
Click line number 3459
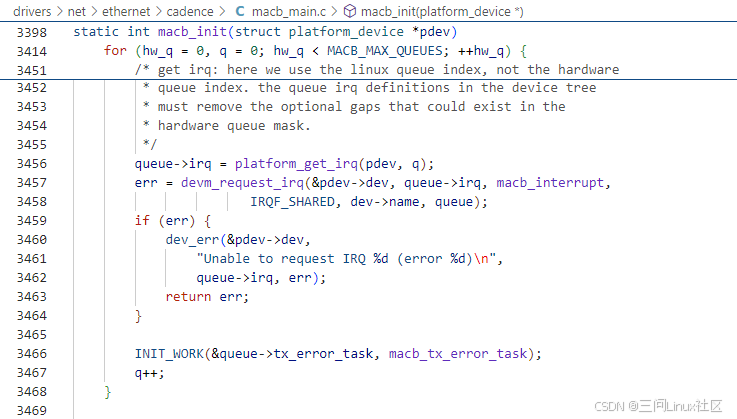click(x=31, y=221)
